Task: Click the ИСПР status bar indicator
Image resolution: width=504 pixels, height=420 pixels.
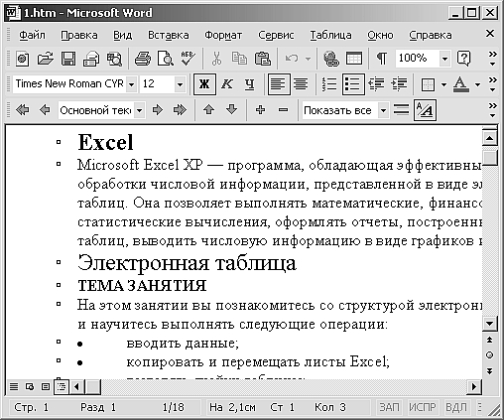Action: [423, 407]
